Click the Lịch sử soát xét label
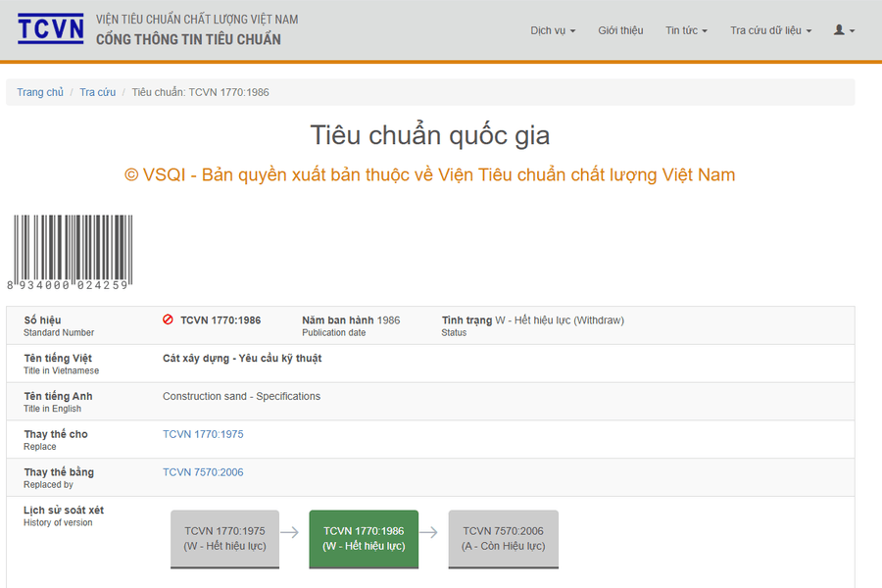Viewport: 882px width, 588px height. [64, 511]
